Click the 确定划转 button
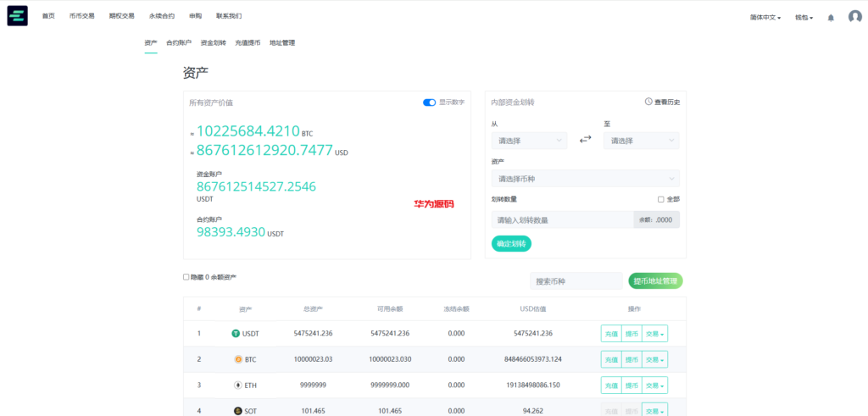Viewport: 868px width, 416px height. pyautogui.click(x=511, y=243)
